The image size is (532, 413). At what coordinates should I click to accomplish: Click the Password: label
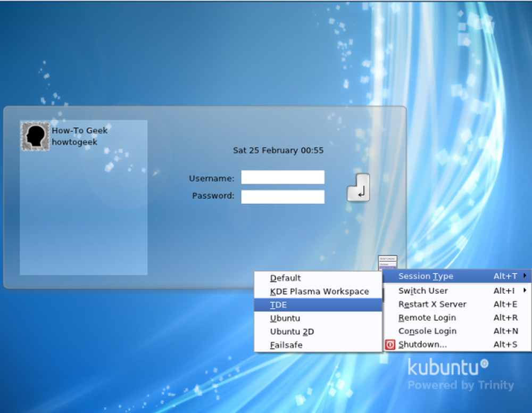point(213,196)
